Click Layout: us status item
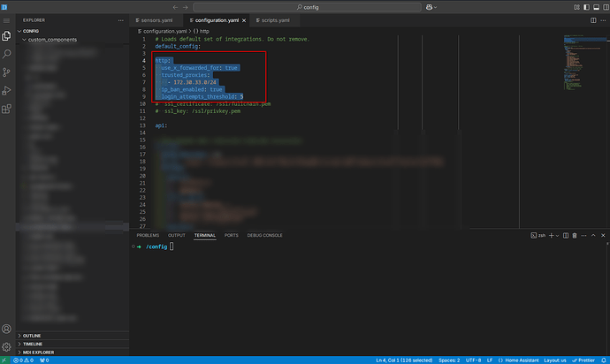The height and width of the screenshot is (364, 610). (x=555, y=360)
